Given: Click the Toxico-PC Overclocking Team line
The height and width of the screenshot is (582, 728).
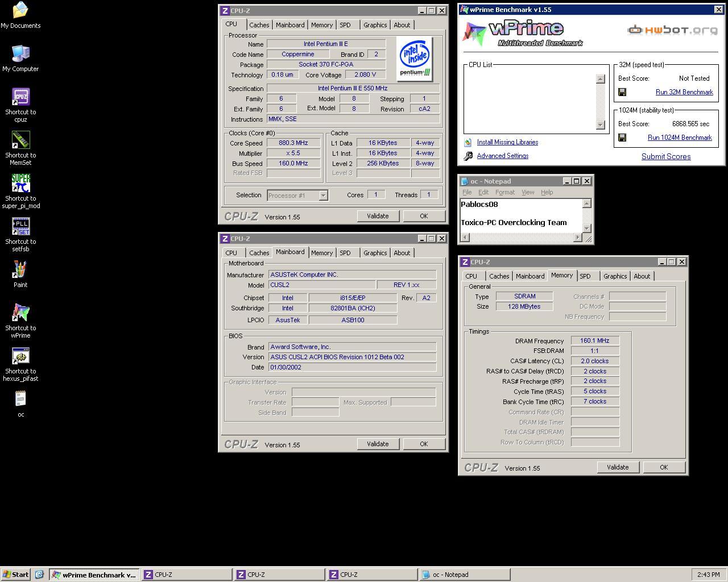Looking at the screenshot, I should 514,222.
